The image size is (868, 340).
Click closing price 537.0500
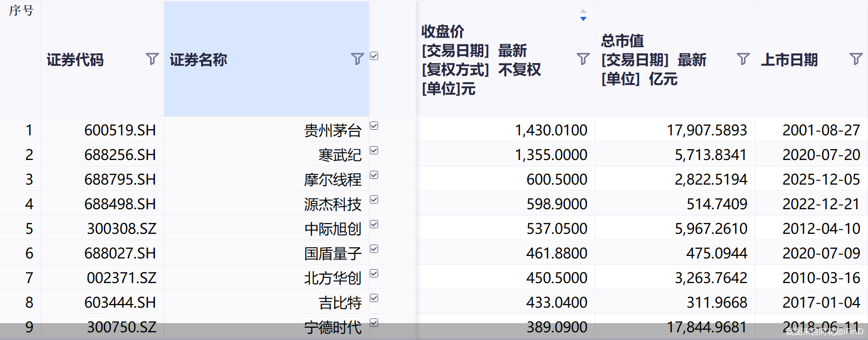pos(557,229)
